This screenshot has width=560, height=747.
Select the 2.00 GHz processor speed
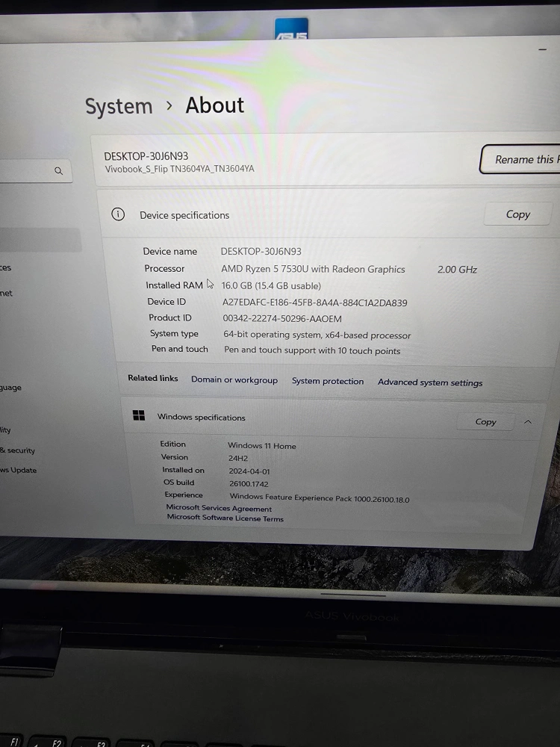coord(457,270)
